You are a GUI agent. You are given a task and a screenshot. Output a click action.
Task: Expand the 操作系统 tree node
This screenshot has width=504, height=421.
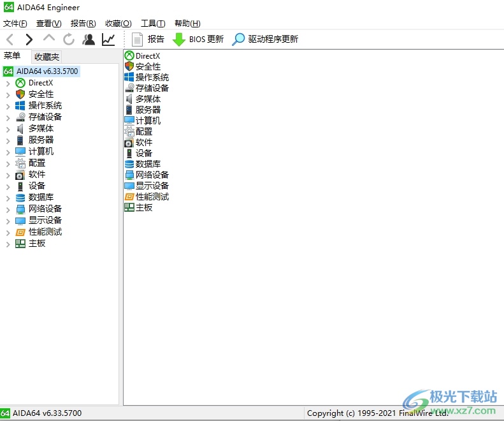[8, 107]
